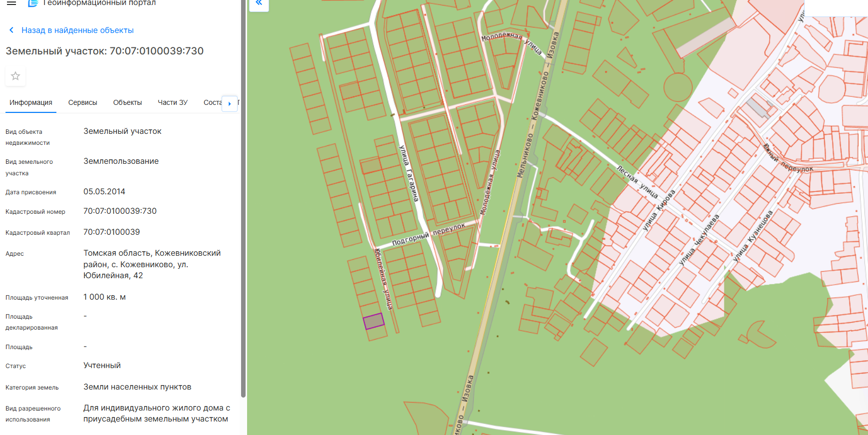Click the cadastral number value 70:07:0100039:730
This screenshot has height=435, width=868.
(x=120, y=211)
